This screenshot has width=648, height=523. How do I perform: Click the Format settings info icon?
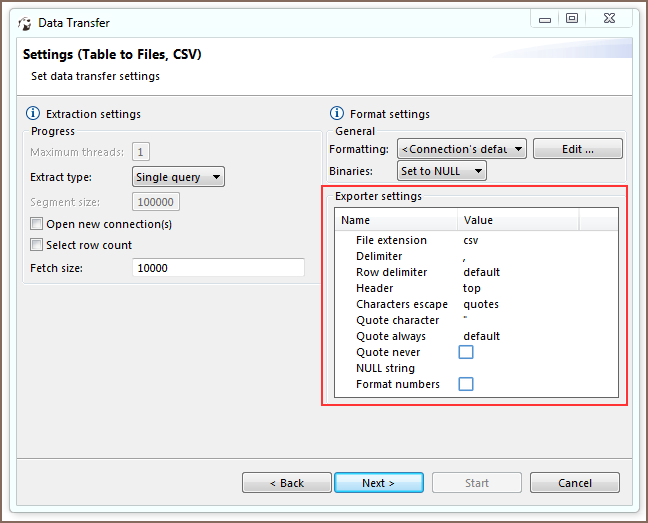(337, 114)
